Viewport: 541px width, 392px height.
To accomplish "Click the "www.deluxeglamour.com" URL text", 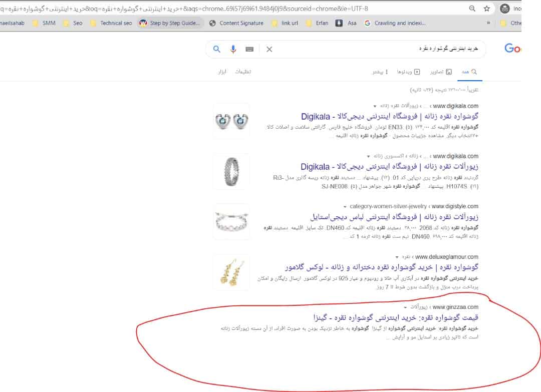I will (447, 257).
